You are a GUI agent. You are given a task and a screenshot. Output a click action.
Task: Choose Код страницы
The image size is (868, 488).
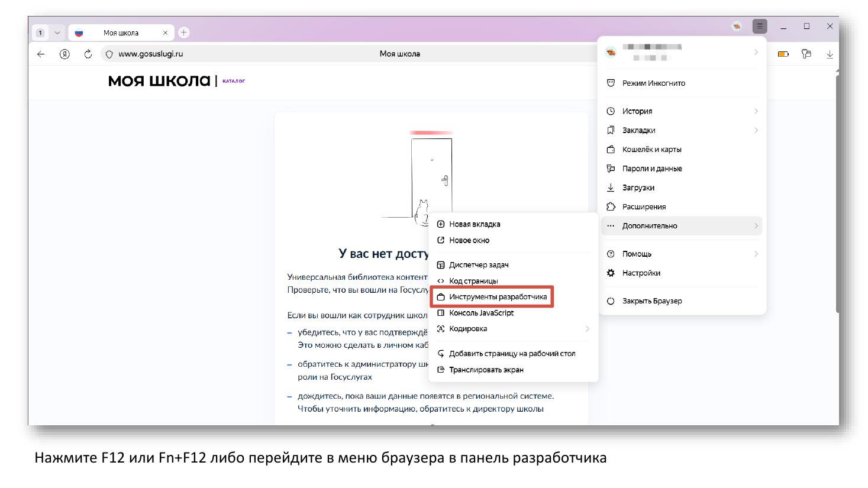[513, 281]
